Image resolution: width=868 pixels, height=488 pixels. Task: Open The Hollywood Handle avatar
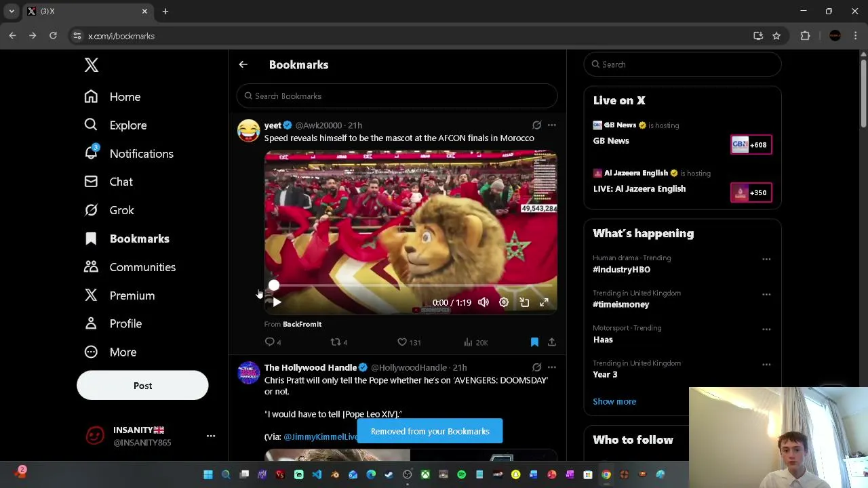[248, 373]
